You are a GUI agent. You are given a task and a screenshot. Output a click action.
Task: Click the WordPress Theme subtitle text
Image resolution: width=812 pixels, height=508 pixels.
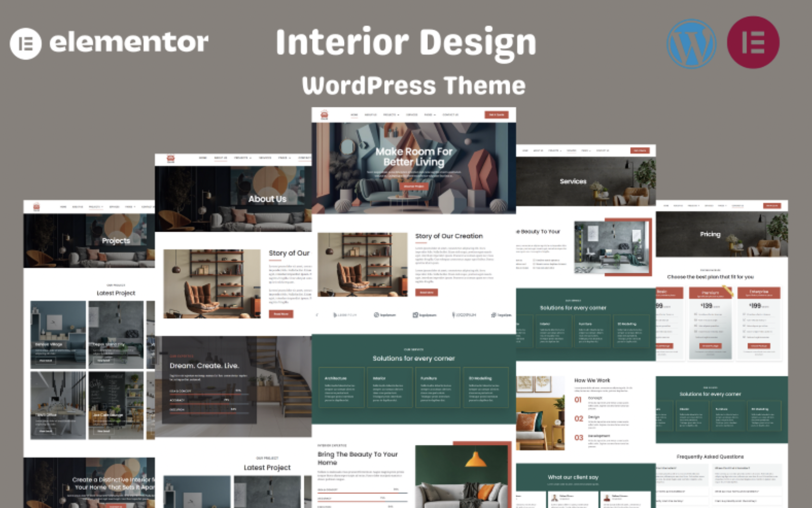coord(414,86)
